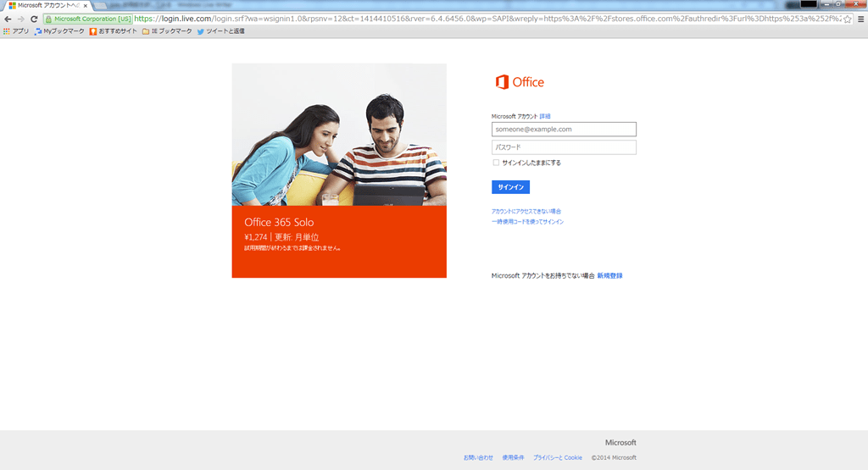Click the blue サインイン button
This screenshot has width=868, height=470.
(510, 187)
